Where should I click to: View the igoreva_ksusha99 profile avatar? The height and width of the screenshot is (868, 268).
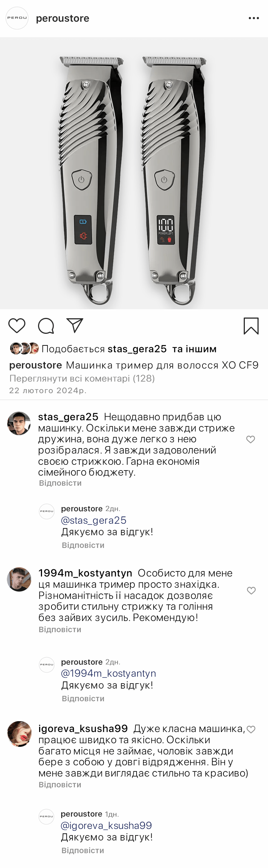[19, 734]
